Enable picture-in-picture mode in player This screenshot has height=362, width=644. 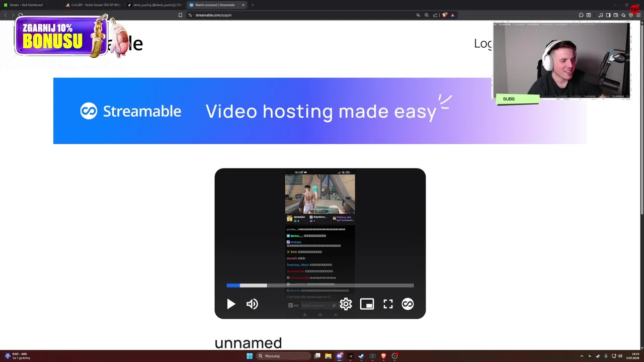tap(367, 304)
